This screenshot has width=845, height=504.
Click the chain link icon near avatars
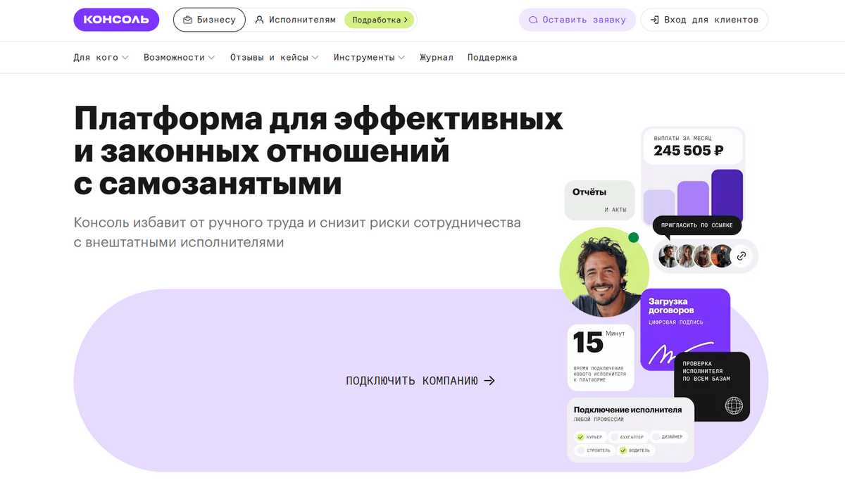[741, 256]
